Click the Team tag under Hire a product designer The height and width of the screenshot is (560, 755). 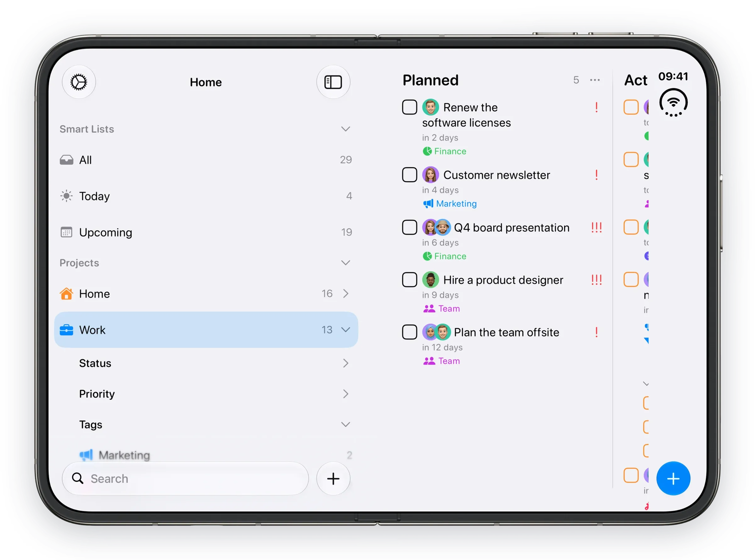coord(441,309)
